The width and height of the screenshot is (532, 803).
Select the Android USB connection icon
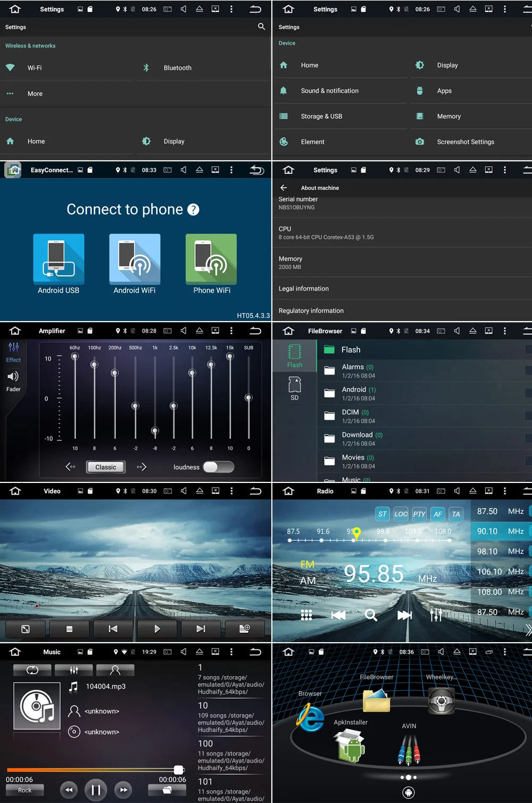coord(59,258)
